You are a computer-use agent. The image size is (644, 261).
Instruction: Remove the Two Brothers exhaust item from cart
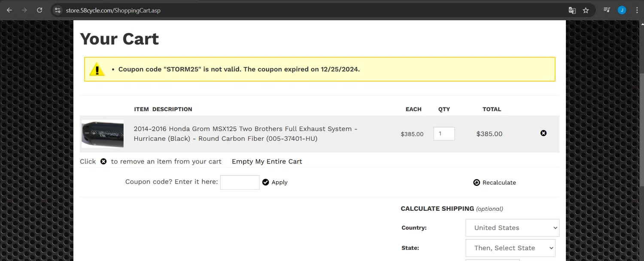click(544, 133)
